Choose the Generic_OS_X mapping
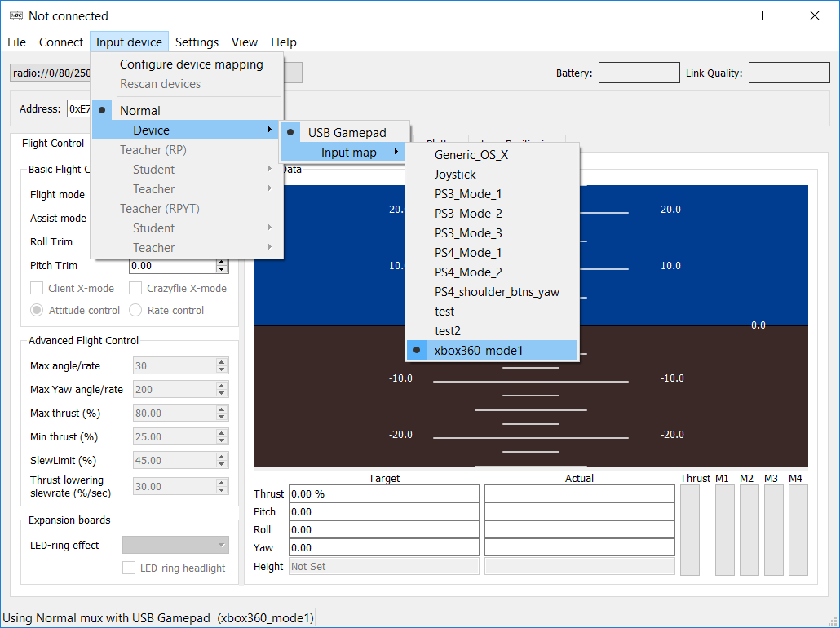The image size is (840, 628). [472, 154]
